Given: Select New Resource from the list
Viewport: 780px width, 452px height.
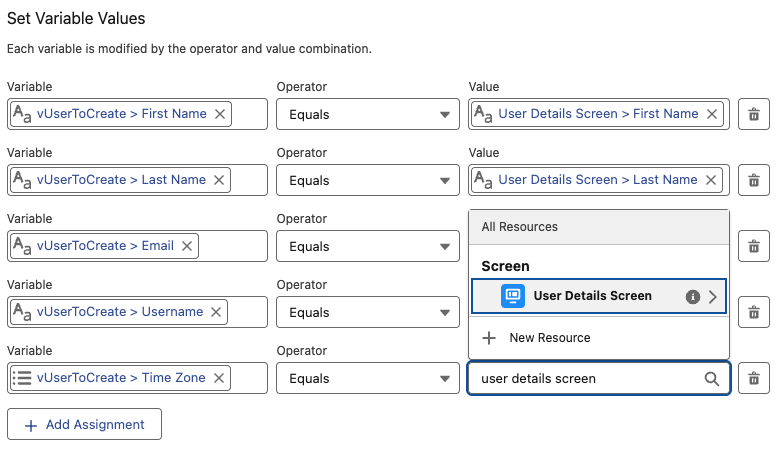Looking at the screenshot, I should tap(549, 338).
